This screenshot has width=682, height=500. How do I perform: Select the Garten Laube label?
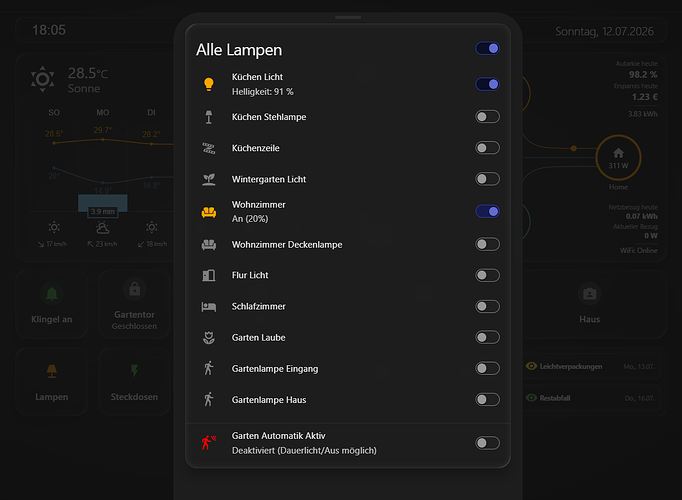[x=258, y=338]
